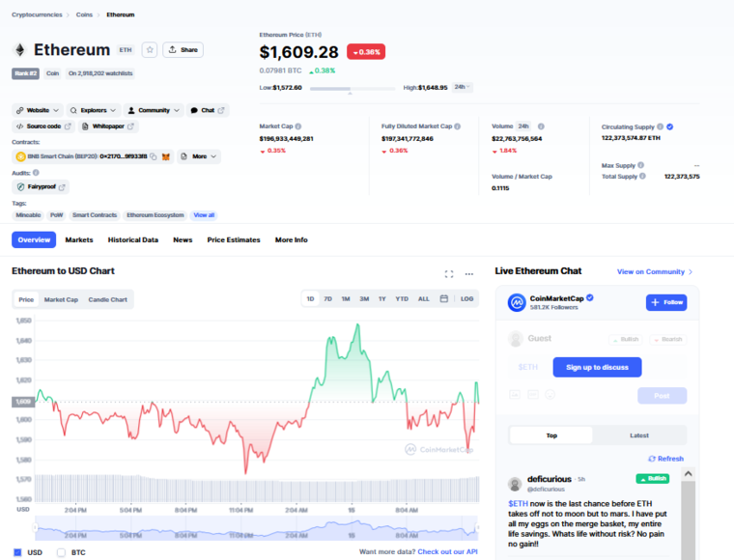Image resolution: width=734 pixels, height=560 pixels.
Task: Expand the Explorers dropdown
Action: (94, 110)
